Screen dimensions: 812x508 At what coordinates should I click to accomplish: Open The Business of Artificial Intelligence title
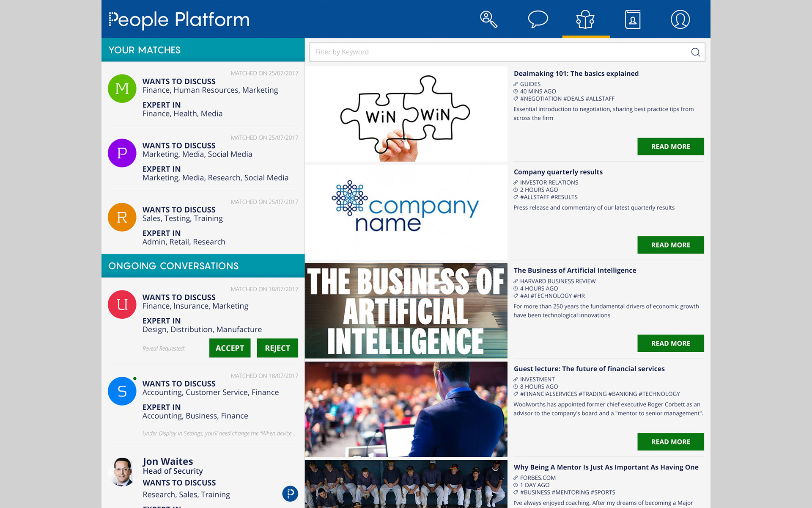tap(575, 271)
